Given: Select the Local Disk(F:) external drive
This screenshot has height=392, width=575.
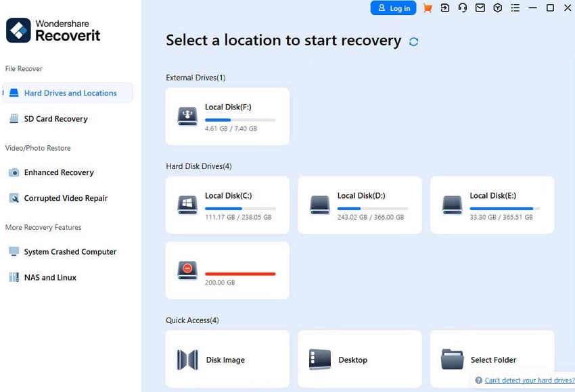Looking at the screenshot, I should (x=227, y=116).
